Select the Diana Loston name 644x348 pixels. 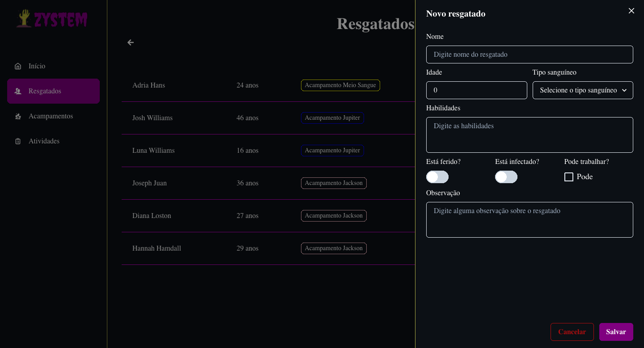(152, 216)
